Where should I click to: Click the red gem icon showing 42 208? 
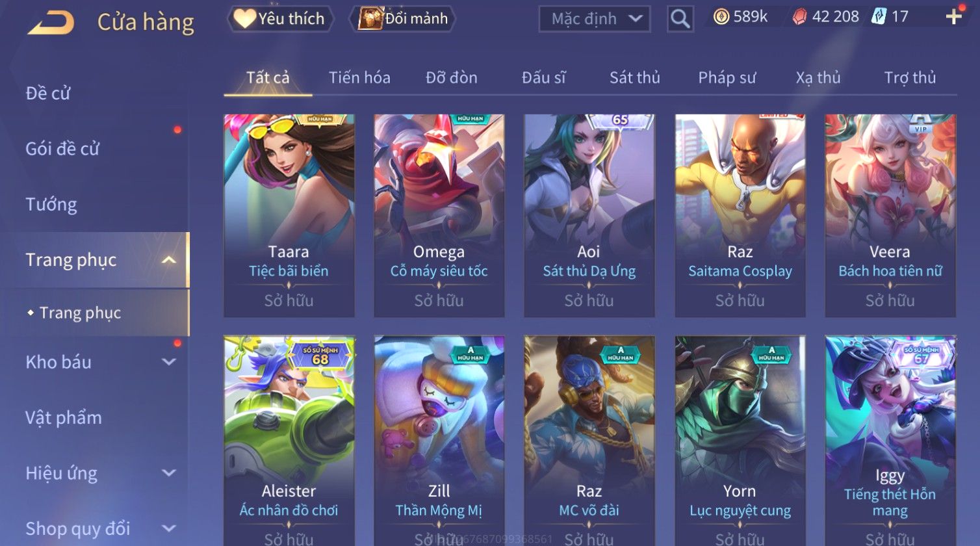(x=800, y=17)
